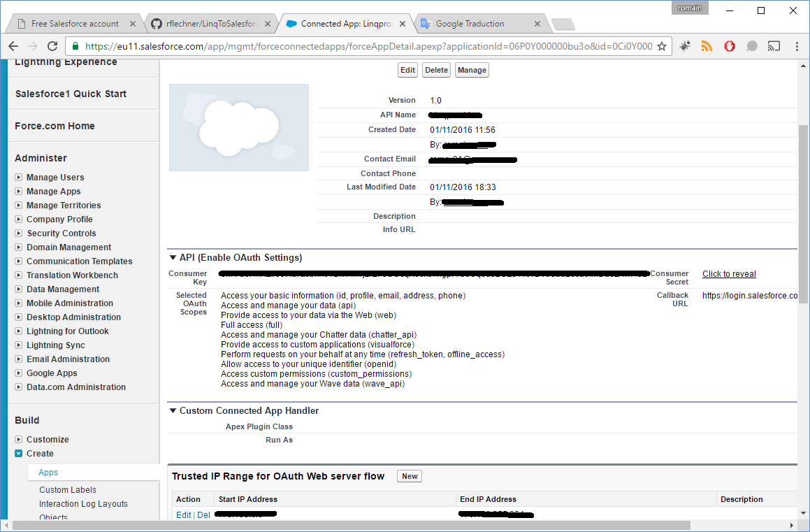Click the gray circle extension icon
Image resolution: width=810 pixels, height=532 pixels.
752,46
